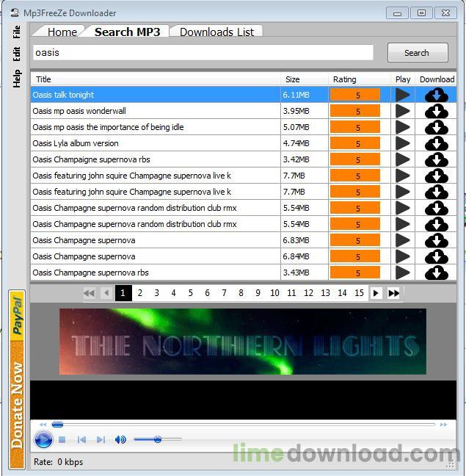The width and height of the screenshot is (466, 476).
Task: Play the 6.83MB 'Oasis Champagne supernova'
Action: (403, 240)
